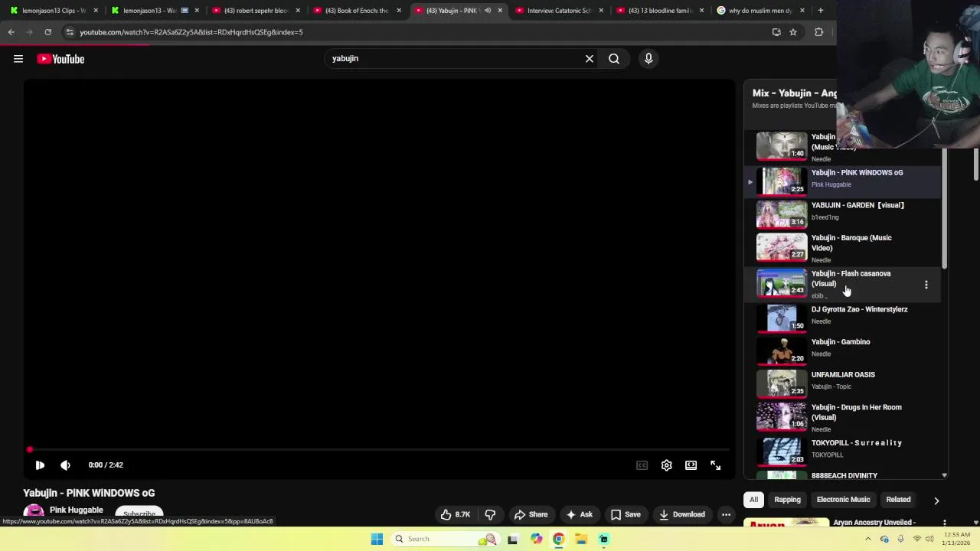Click the GARDEN video thumbnail 3:16
The height and width of the screenshot is (551, 980).
782,214
